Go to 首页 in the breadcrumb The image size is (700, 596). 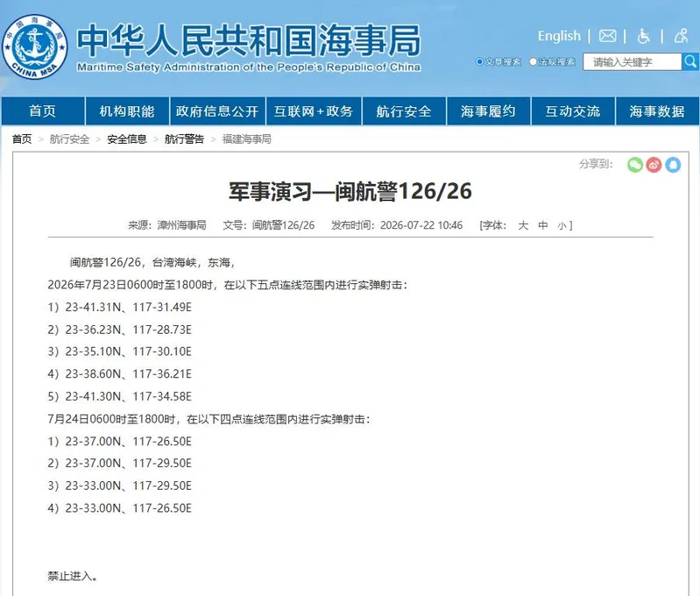[22, 139]
